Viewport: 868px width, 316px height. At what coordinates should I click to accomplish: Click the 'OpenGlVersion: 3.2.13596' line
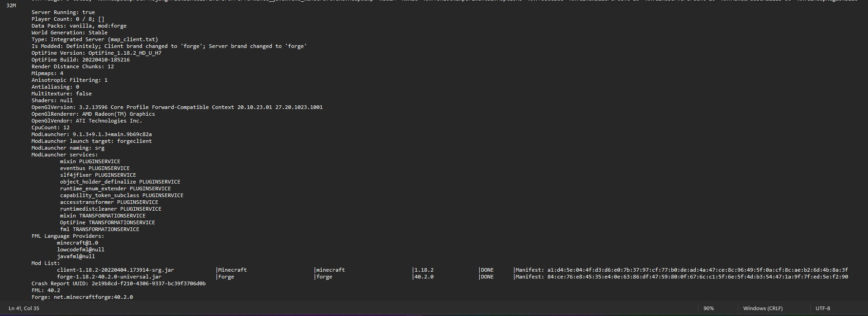[177, 107]
